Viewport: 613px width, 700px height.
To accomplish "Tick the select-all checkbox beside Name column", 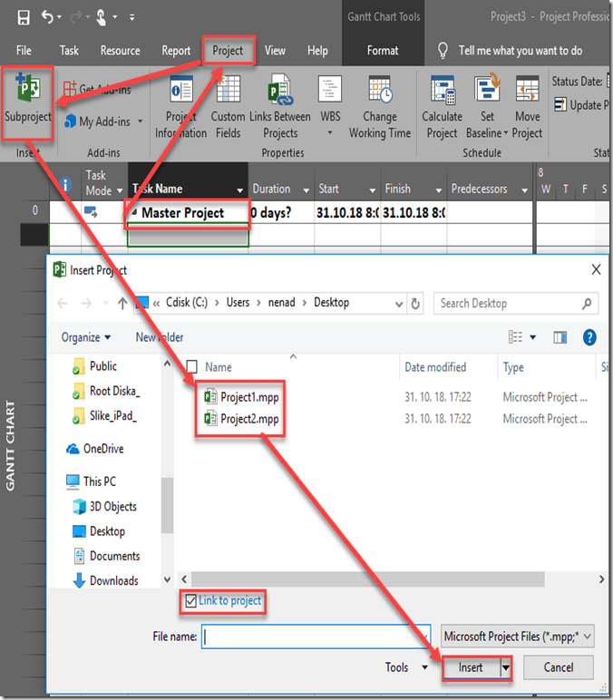I will tap(190, 367).
